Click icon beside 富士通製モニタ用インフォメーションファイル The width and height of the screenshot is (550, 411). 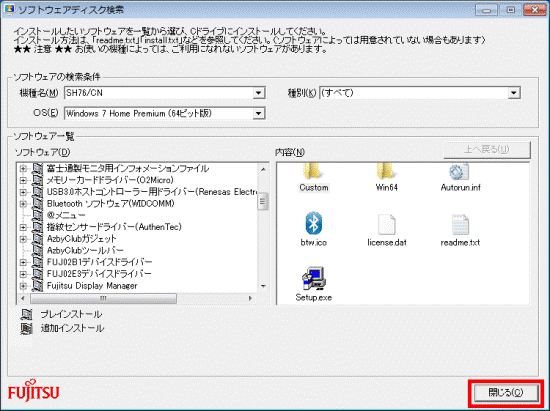click(37, 169)
